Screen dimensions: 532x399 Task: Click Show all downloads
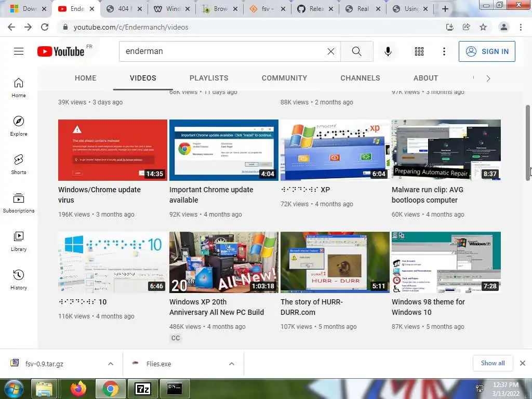pyautogui.click(x=493, y=363)
